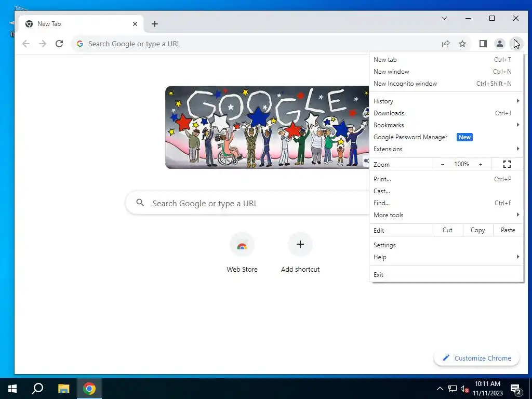Click the magnifier icon in search box
Viewport: 532px width, 399px height.
pos(140,203)
